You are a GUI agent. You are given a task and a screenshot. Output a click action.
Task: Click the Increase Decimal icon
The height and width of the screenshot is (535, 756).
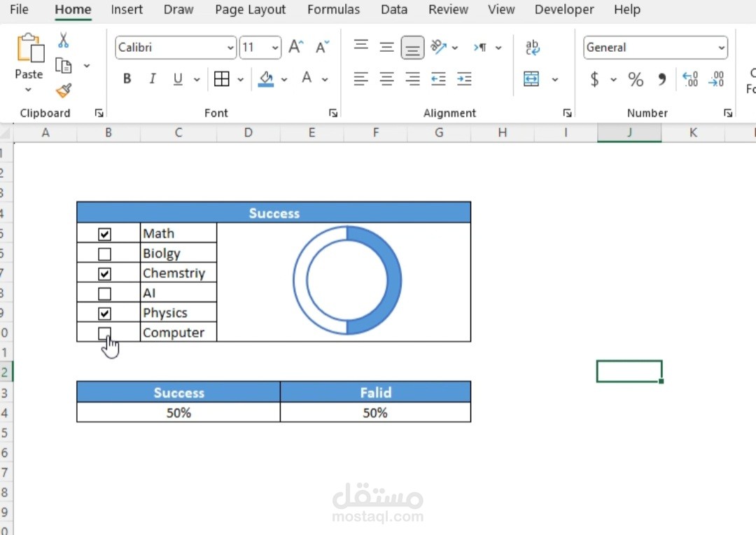690,79
